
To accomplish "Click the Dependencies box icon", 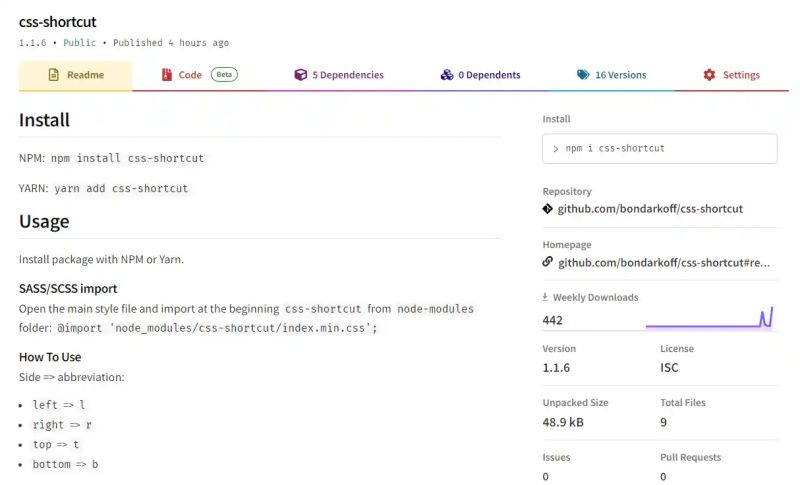I will 301,75.
